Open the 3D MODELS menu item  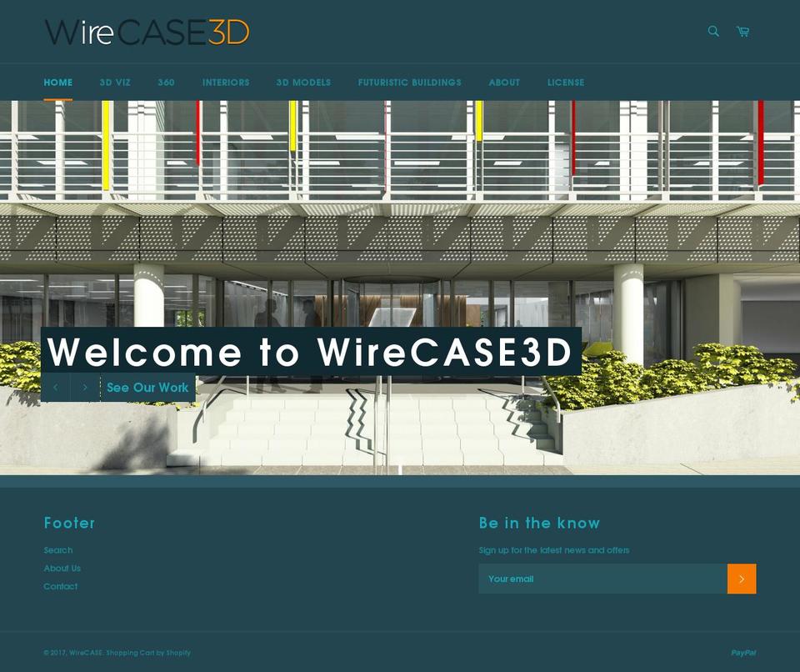coord(303,83)
